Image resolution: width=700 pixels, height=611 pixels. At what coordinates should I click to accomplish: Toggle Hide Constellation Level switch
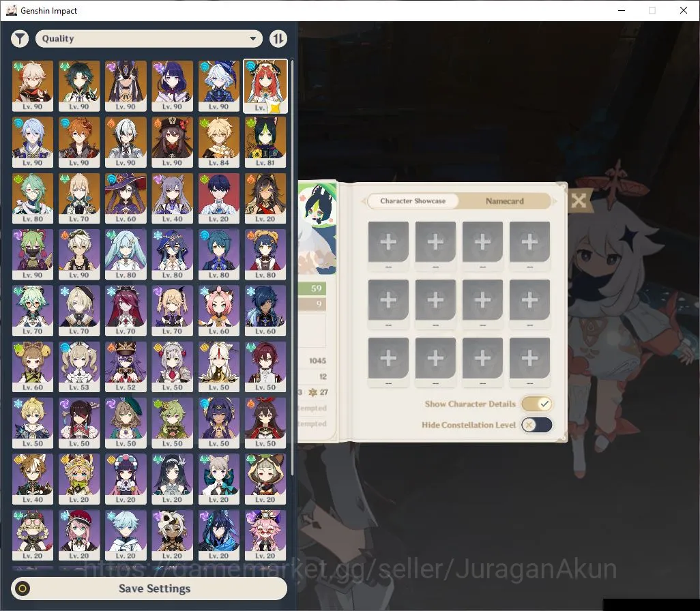pos(537,425)
